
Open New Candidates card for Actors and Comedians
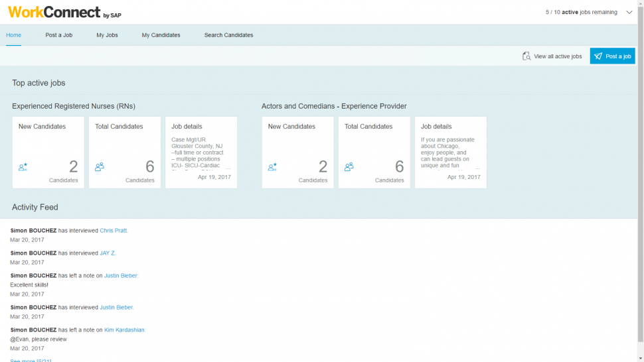[298, 152]
